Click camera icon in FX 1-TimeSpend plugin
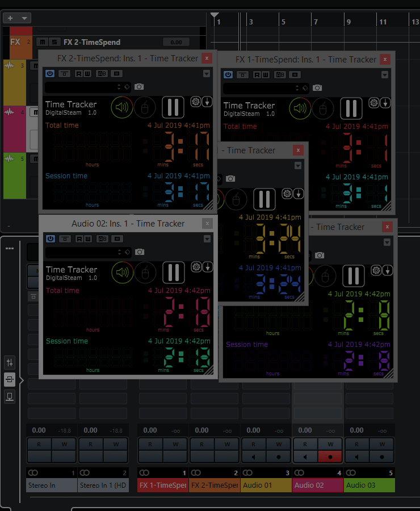This screenshot has width=420, height=511. [317, 88]
